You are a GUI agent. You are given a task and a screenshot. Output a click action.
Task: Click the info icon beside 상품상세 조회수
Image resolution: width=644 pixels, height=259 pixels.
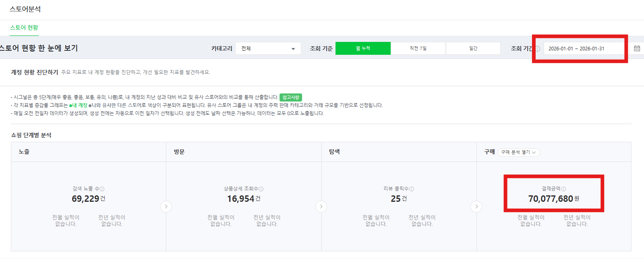click(261, 189)
